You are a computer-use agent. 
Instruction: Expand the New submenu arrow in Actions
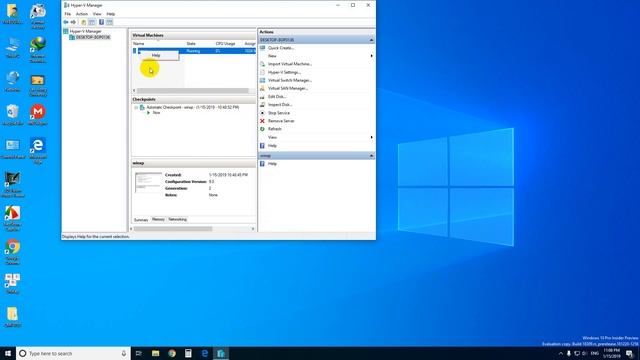pos(371,56)
